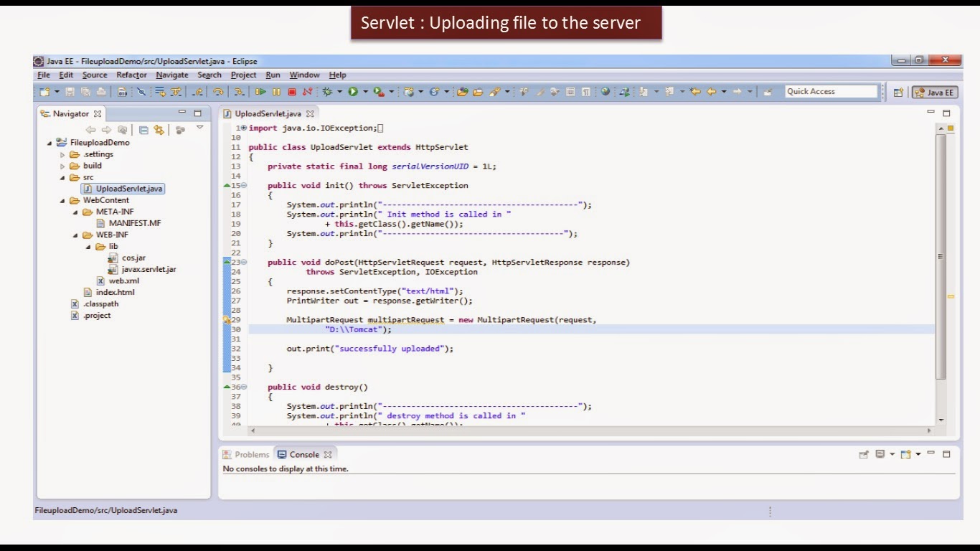Select cos.jar in the lib folder
980x551 pixels.
point(127,258)
